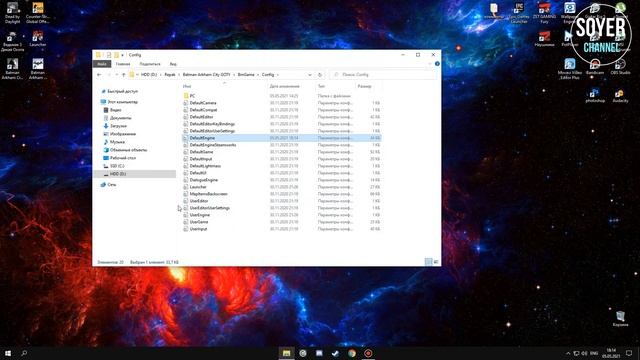The height and width of the screenshot is (360, 640).
Task: Click Properties icon in quick access toolbar
Action: [x=109, y=55]
